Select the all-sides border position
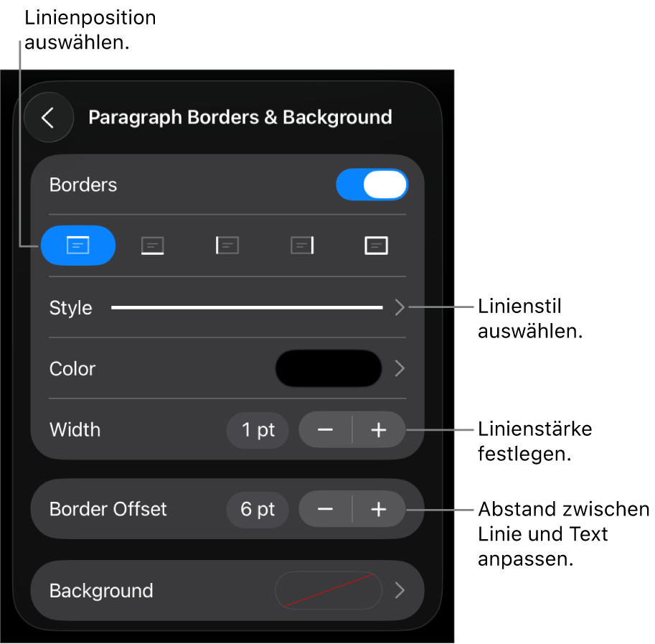The width and height of the screenshot is (655, 644). tap(377, 246)
